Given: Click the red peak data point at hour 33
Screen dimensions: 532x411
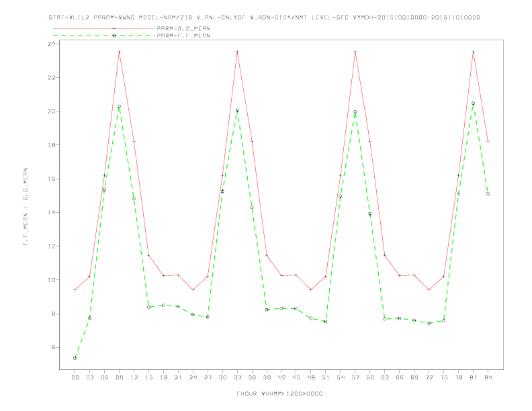Looking at the screenshot, I should (237, 52).
